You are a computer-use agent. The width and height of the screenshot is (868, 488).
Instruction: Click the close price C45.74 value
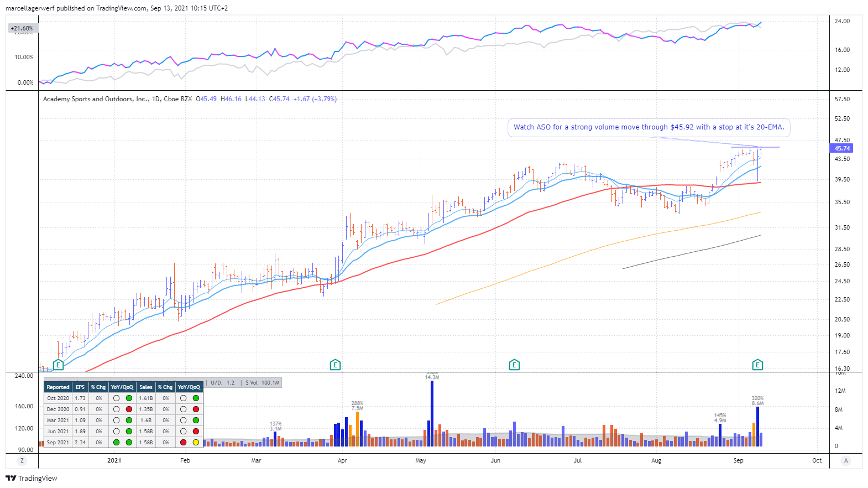click(x=279, y=99)
